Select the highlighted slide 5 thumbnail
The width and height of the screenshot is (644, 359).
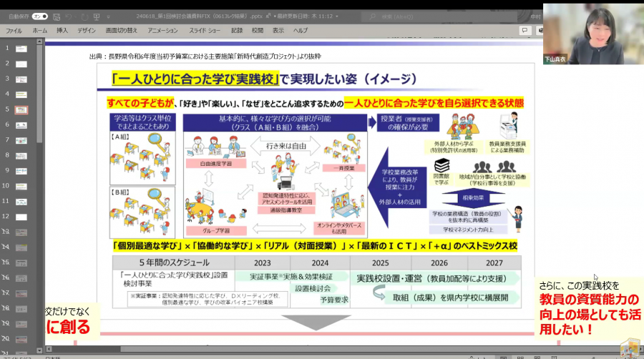pos(21,110)
